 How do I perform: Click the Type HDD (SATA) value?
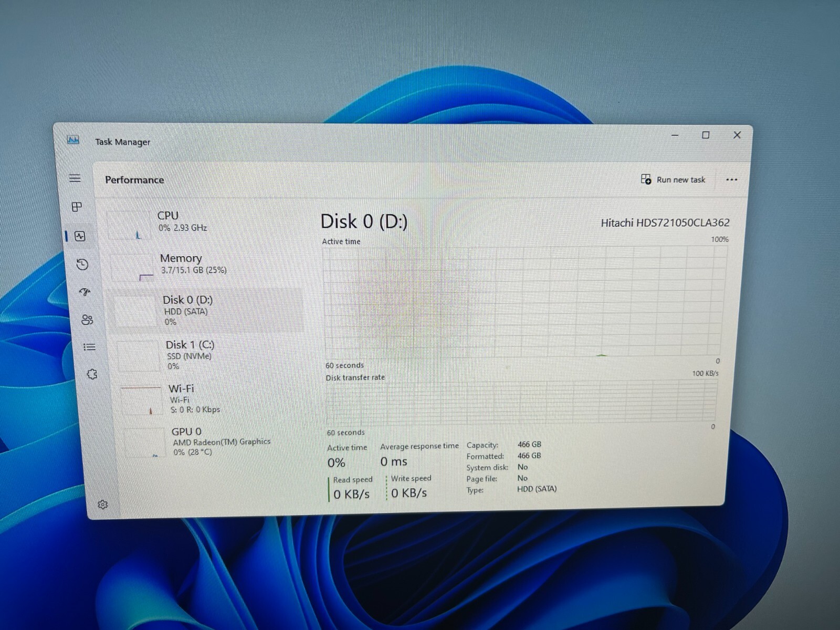537,489
